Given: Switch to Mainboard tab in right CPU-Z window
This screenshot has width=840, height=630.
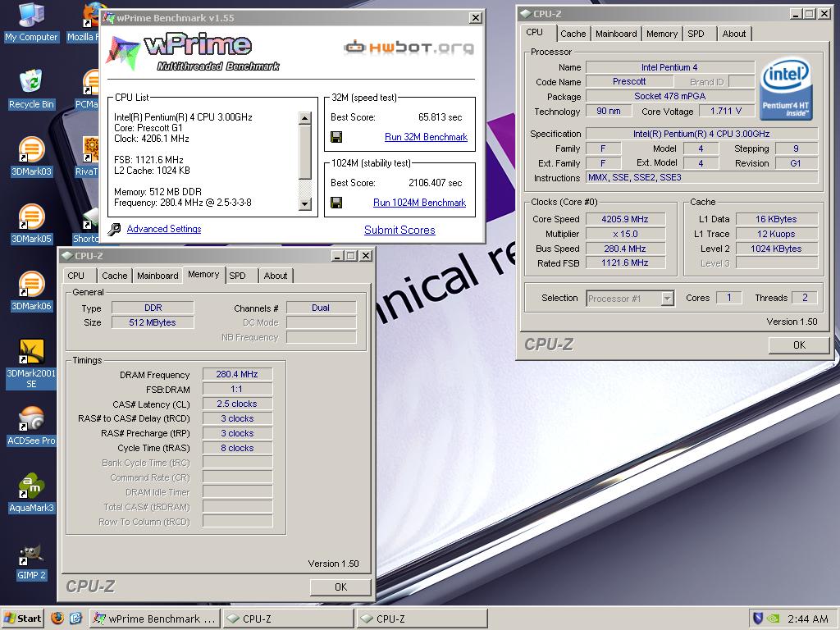Looking at the screenshot, I should point(616,34).
